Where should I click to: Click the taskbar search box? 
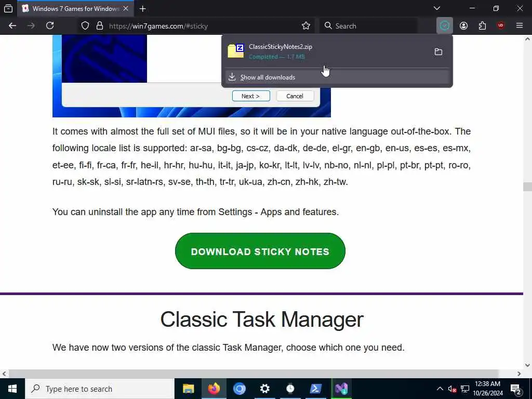pos(100,389)
